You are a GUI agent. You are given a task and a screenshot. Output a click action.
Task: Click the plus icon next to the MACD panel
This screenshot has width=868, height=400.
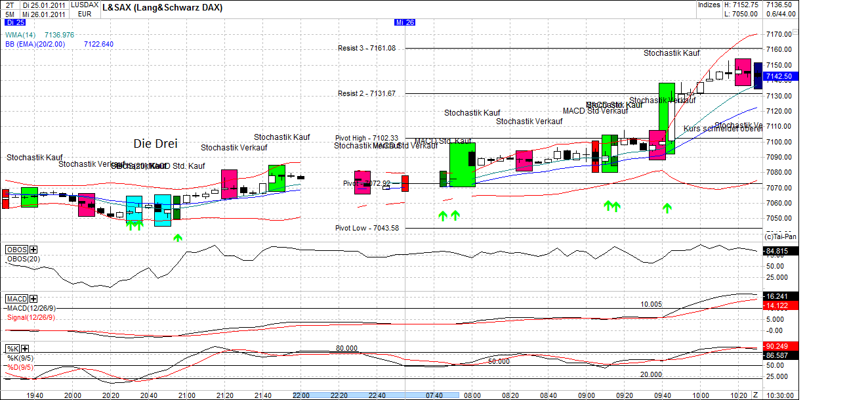click(x=32, y=298)
